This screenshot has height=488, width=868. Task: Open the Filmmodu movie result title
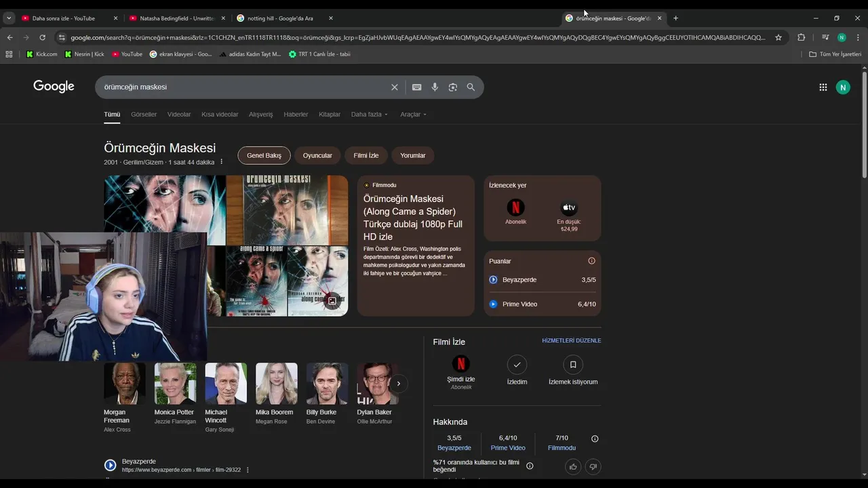(413, 218)
